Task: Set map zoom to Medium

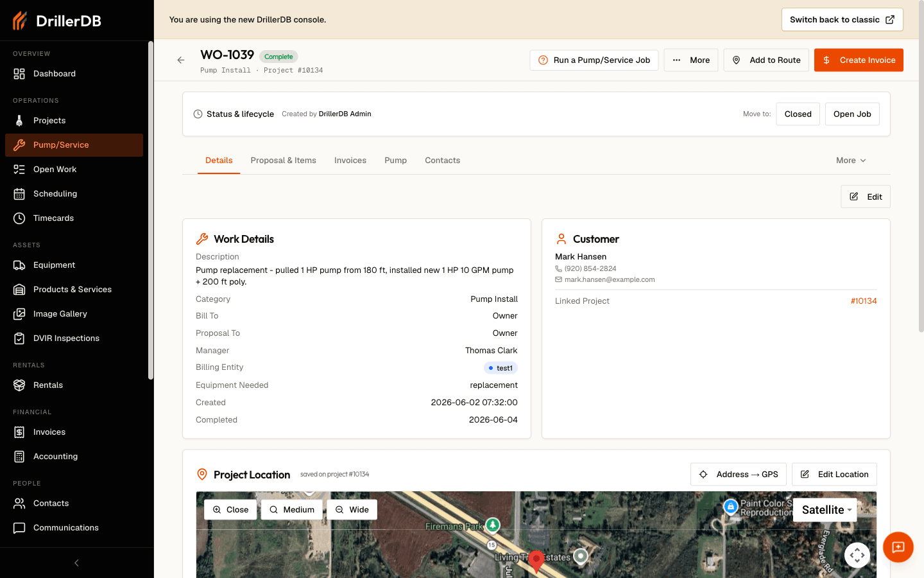Action: [x=292, y=510]
